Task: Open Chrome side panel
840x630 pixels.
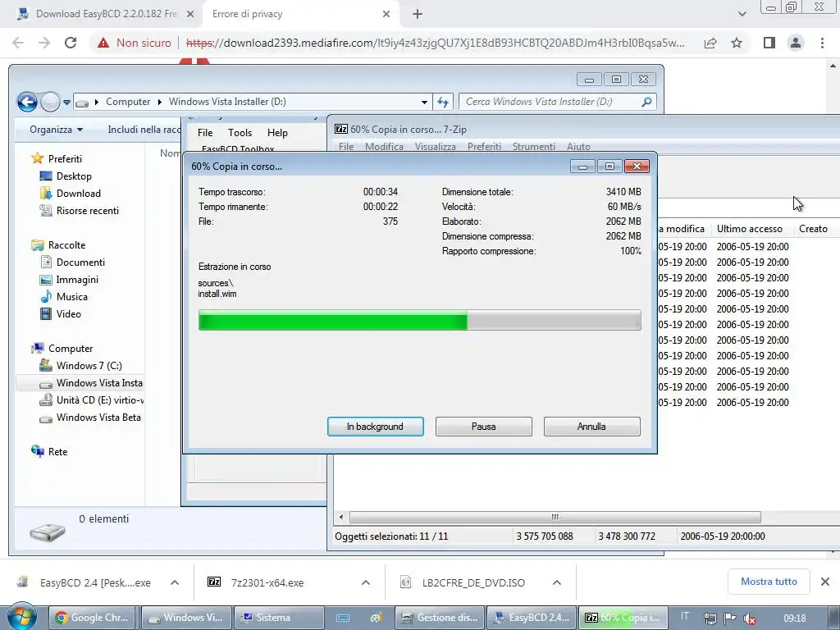Action: tap(769, 43)
